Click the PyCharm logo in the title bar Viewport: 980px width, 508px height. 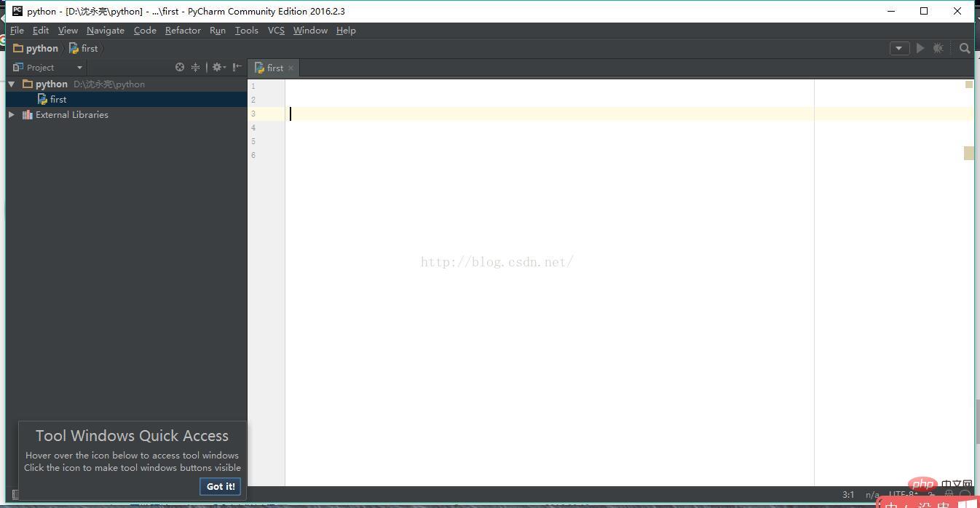(x=17, y=11)
